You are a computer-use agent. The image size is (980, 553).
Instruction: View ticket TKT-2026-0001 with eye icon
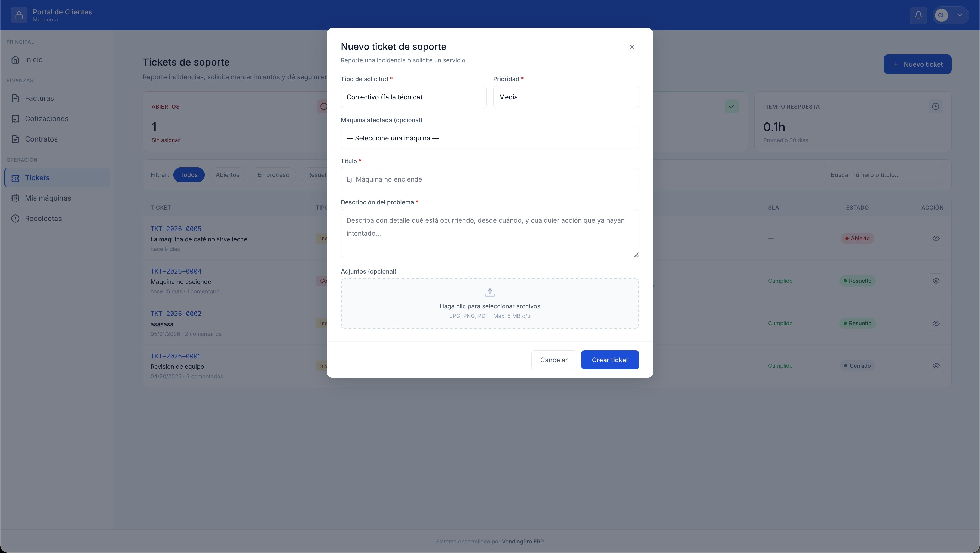pyautogui.click(x=936, y=366)
